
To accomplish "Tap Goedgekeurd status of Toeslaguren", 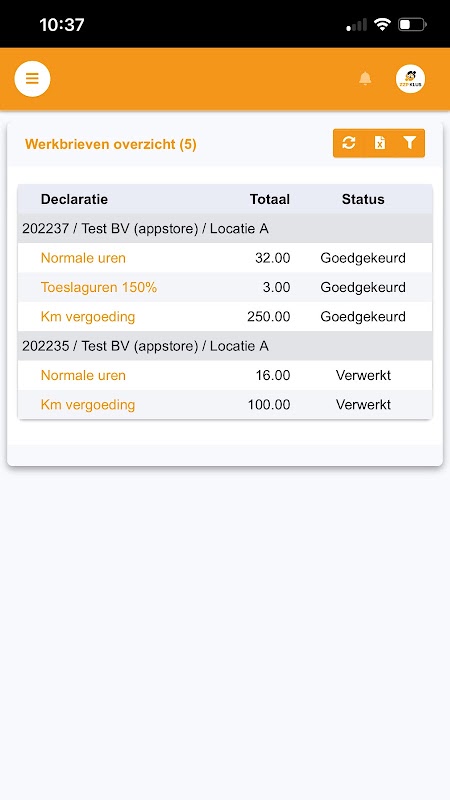I will [363, 287].
